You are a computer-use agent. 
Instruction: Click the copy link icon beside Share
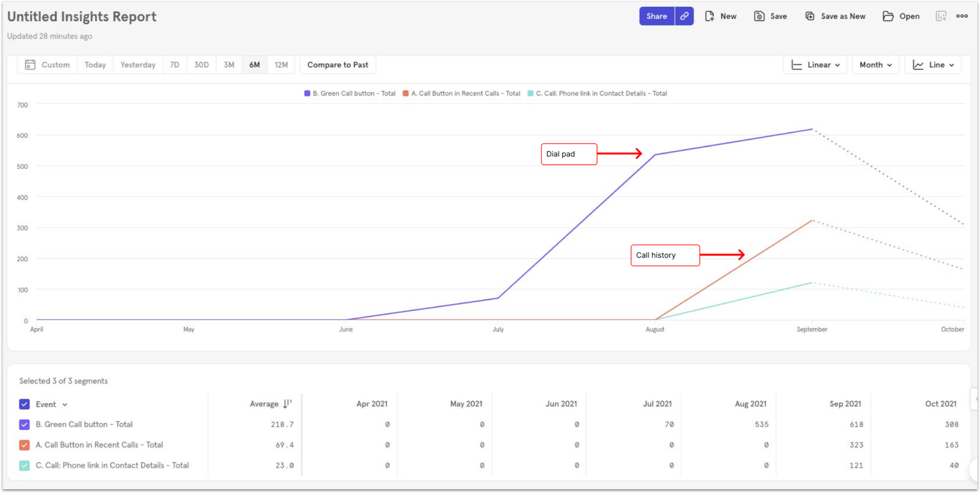click(x=684, y=17)
